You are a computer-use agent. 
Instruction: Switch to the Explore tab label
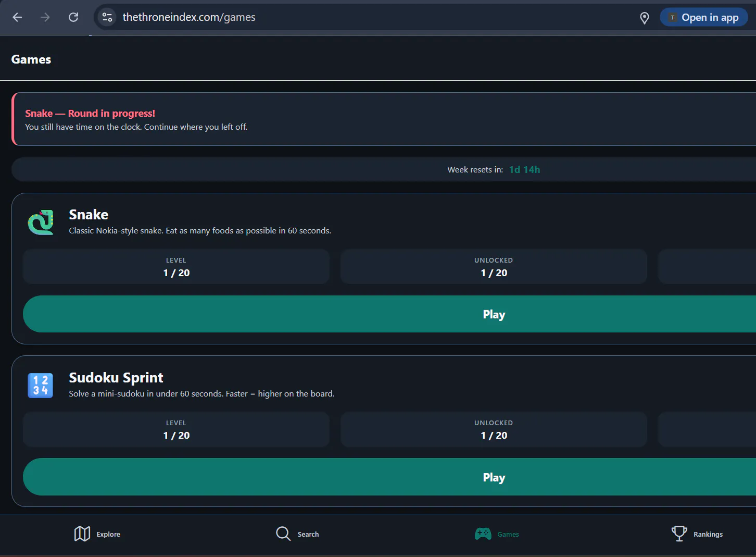pyautogui.click(x=108, y=534)
